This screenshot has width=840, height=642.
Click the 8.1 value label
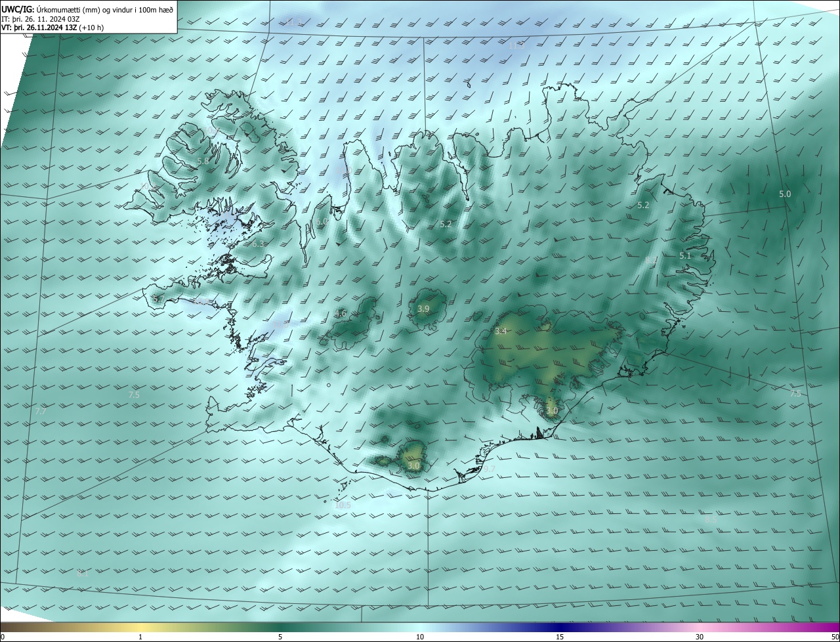pos(82,573)
